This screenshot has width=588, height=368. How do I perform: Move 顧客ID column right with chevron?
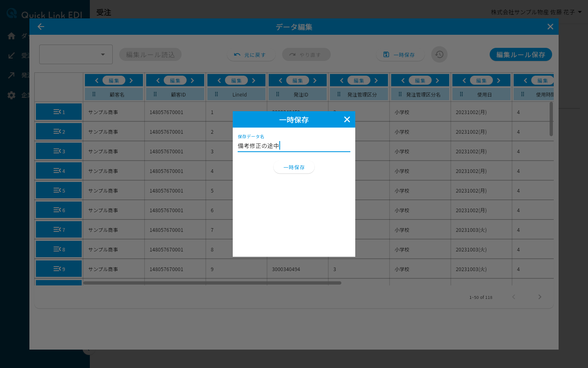coord(192,81)
